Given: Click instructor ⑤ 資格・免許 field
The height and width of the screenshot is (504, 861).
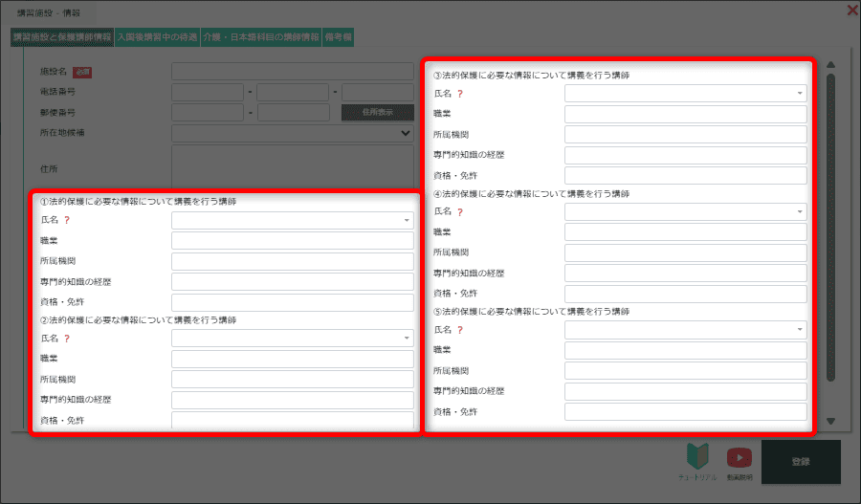Looking at the screenshot, I should tap(686, 412).
